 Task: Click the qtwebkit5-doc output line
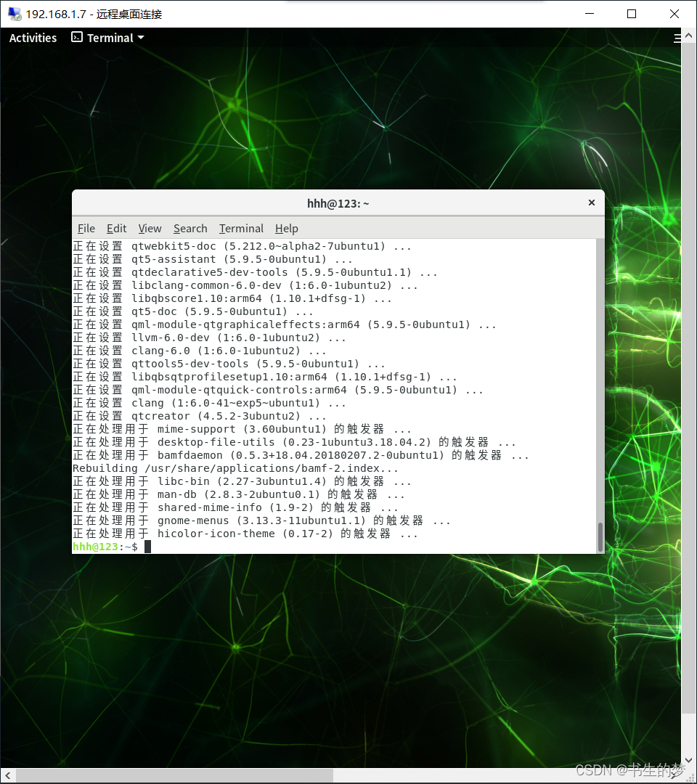(242, 246)
